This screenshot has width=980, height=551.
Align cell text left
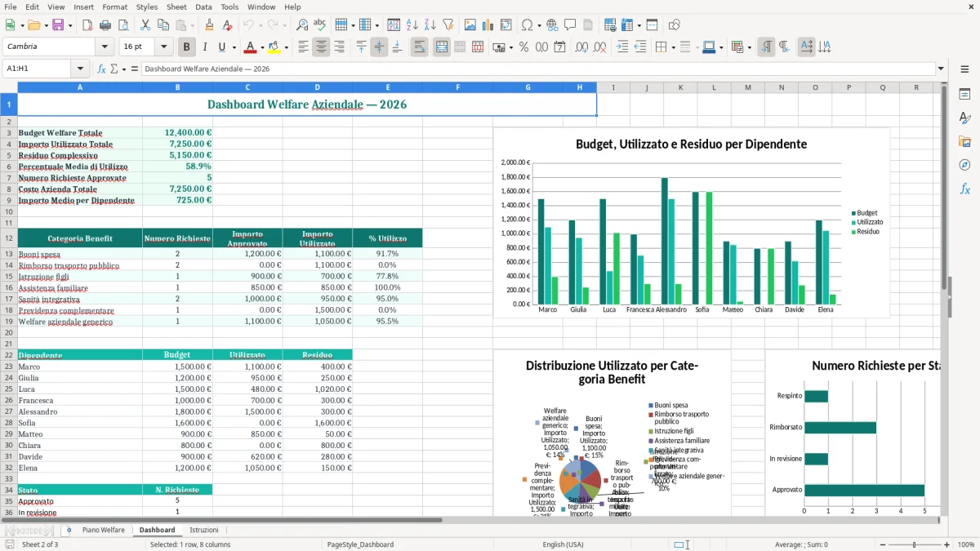pos(303,47)
